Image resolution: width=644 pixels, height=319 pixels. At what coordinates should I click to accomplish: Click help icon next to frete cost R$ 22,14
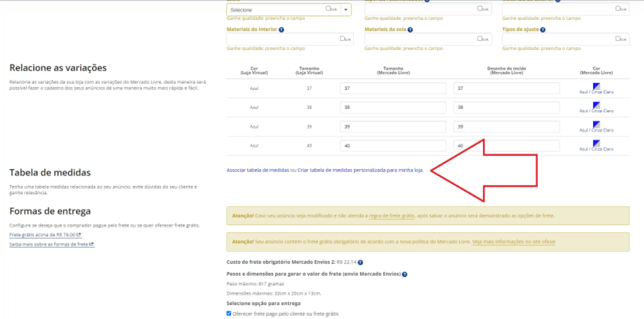(360, 262)
